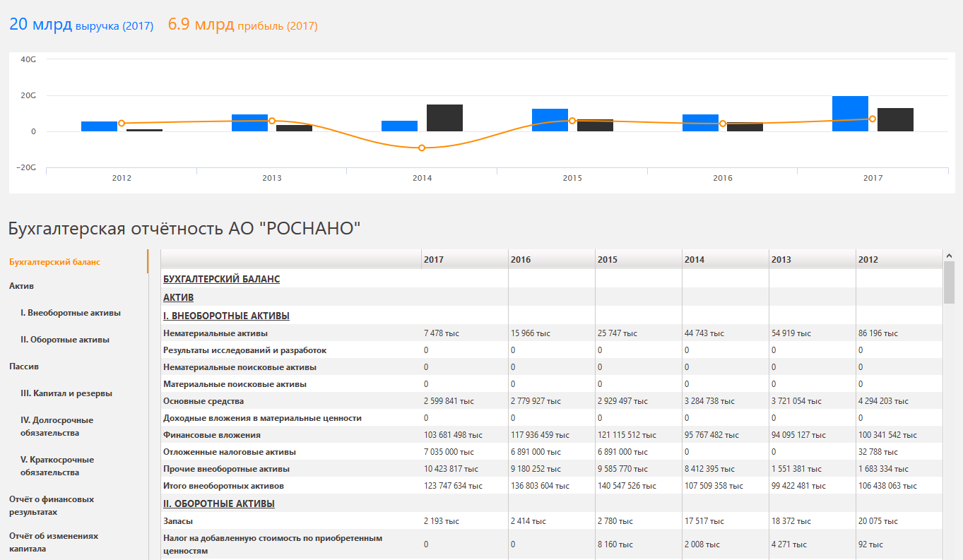Go to I. Внеоборотные активы sidebar item
Image resolution: width=963 pixels, height=560 pixels.
pos(71,313)
